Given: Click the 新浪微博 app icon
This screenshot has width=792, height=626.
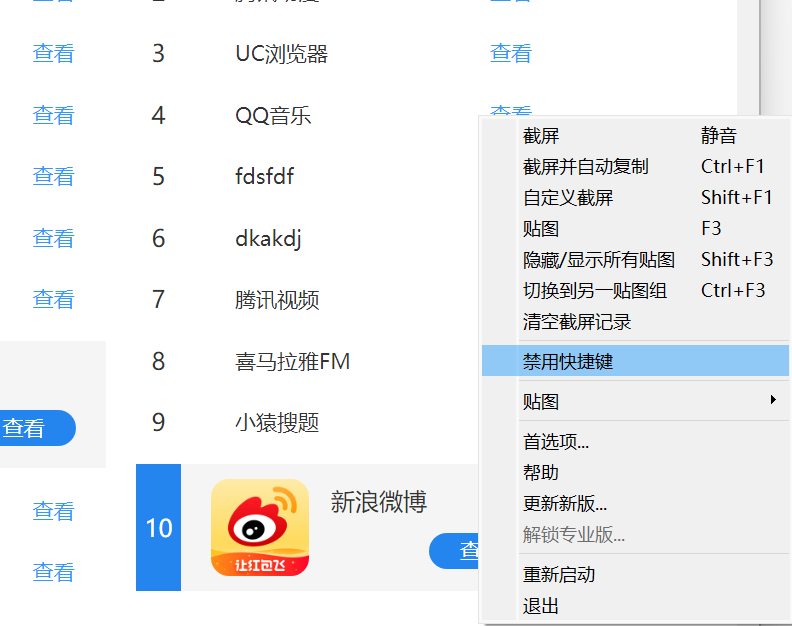Looking at the screenshot, I should tap(260, 527).
